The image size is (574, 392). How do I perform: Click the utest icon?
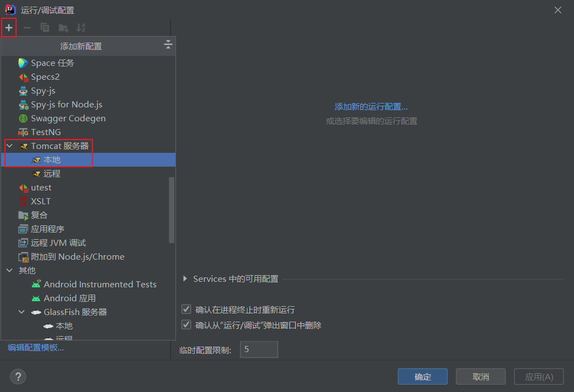tap(23, 188)
